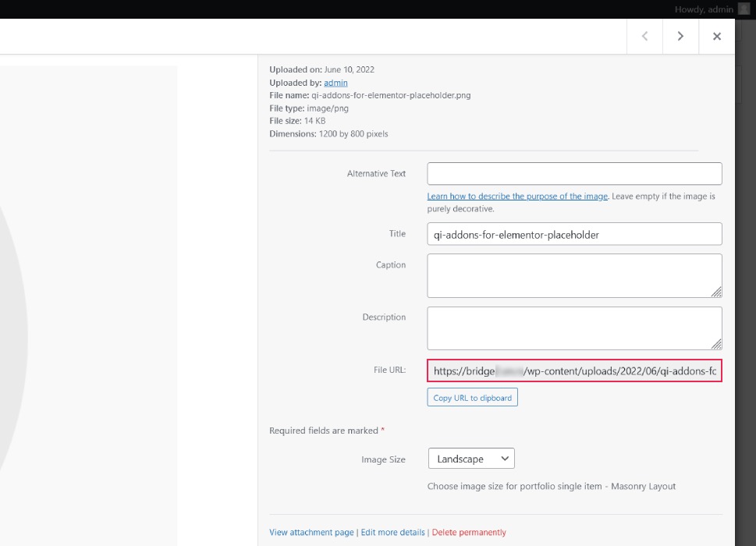
Task: Click the admin avatar in top bar
Action: coord(744,9)
